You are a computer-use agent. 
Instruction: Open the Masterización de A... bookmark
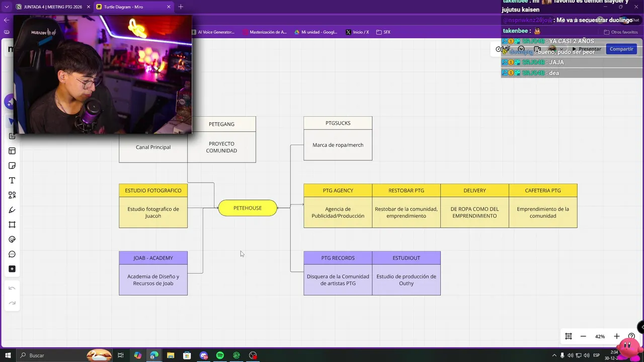(265, 32)
